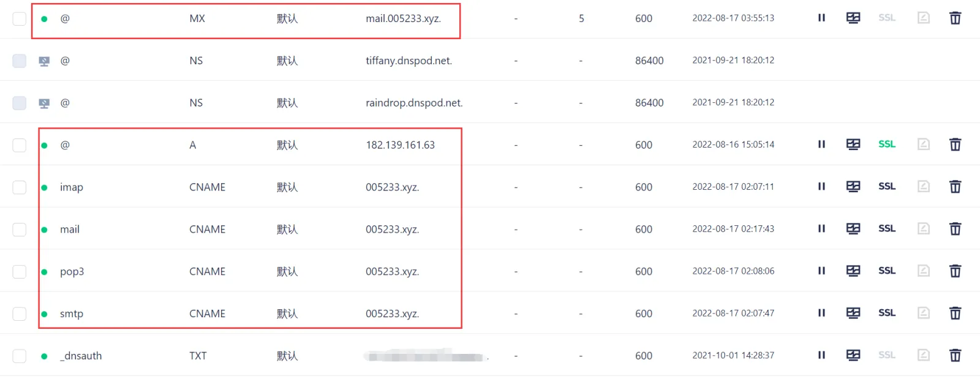Pause the _dnsauth TXT record
980x379 pixels.
821,355
